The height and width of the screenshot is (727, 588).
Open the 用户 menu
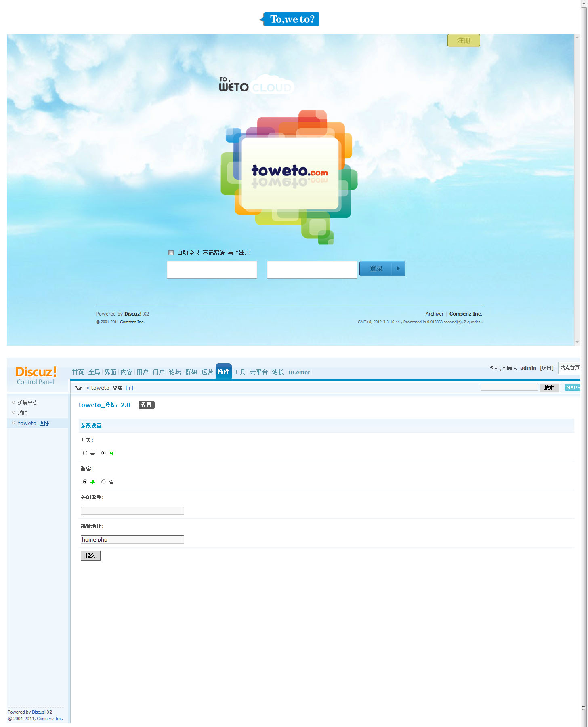click(143, 372)
